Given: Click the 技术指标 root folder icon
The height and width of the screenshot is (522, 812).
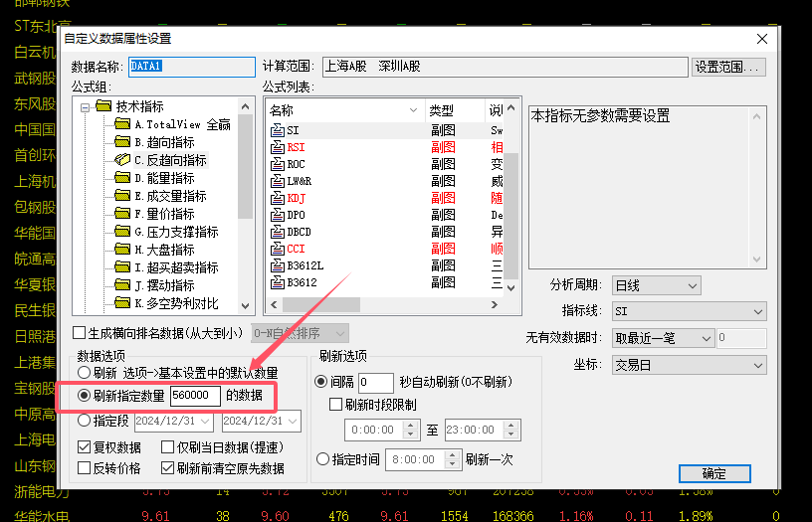Looking at the screenshot, I should click(103, 106).
